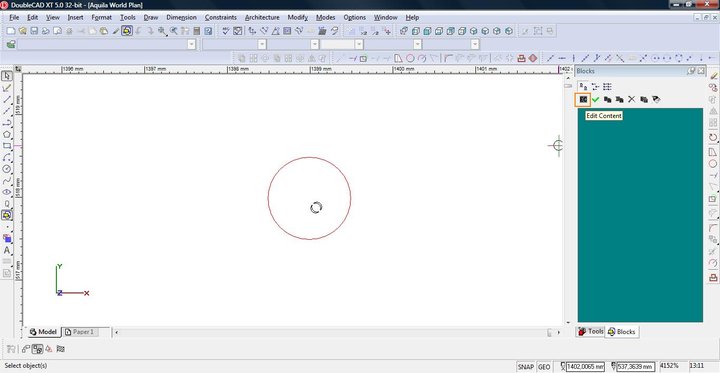Click the X coordinate field in status bar
Viewport: 720px width, 373px height.
pos(585,367)
